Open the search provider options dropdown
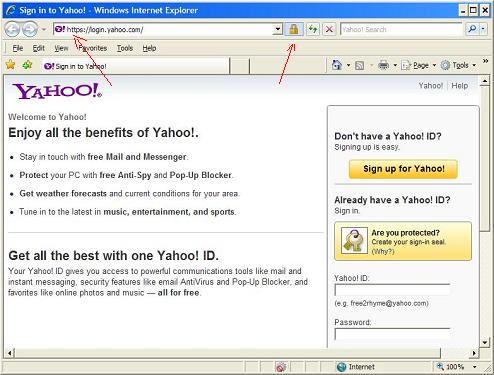The width and height of the screenshot is (494, 375). click(x=483, y=29)
